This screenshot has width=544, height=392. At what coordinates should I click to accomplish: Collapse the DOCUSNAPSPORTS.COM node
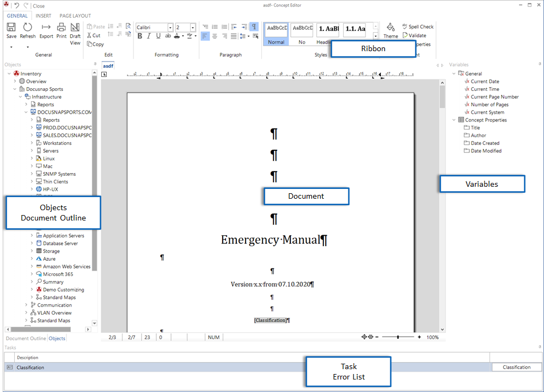26,112
